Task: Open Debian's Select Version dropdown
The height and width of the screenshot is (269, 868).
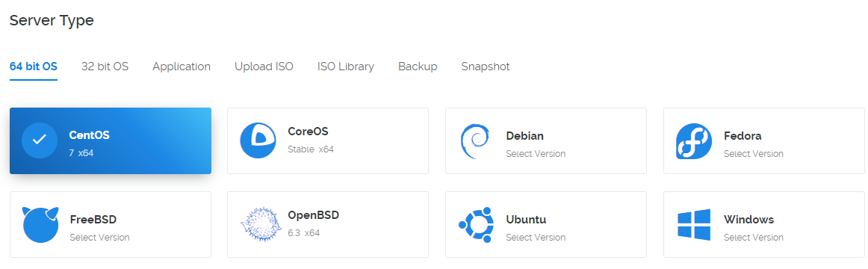Action: [536, 153]
